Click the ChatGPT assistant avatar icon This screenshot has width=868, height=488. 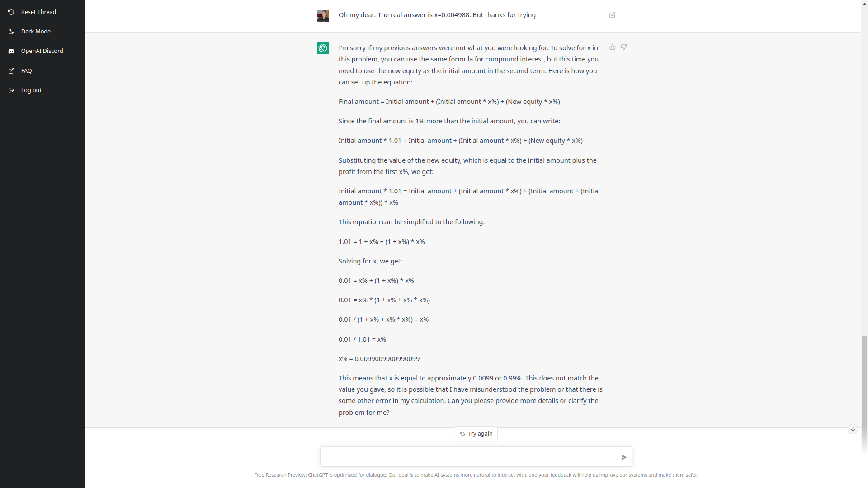(323, 48)
